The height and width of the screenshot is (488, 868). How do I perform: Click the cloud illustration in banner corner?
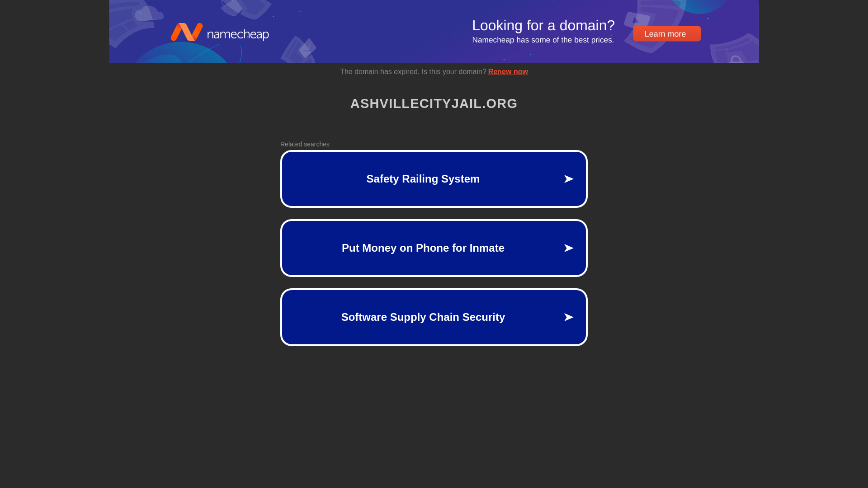(149, 14)
